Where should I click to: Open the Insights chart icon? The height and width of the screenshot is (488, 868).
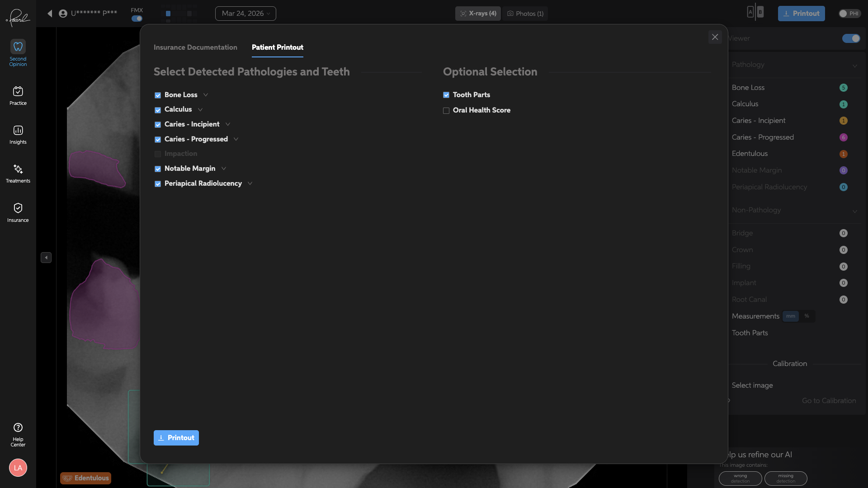(18, 131)
